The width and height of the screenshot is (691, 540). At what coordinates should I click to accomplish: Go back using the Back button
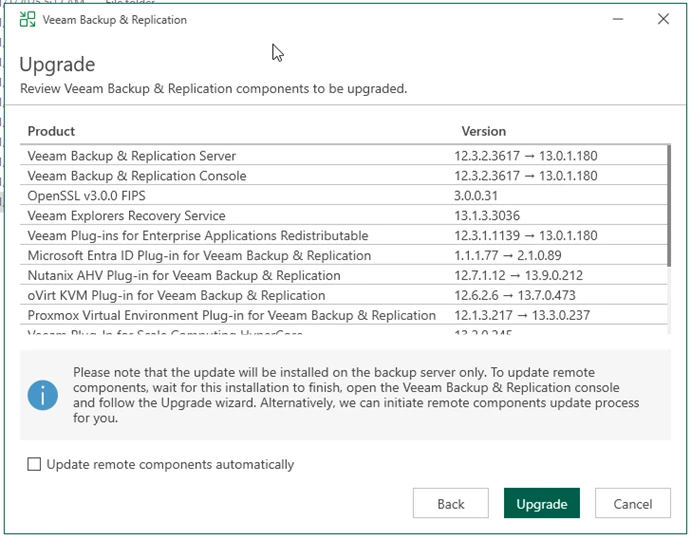click(450, 504)
